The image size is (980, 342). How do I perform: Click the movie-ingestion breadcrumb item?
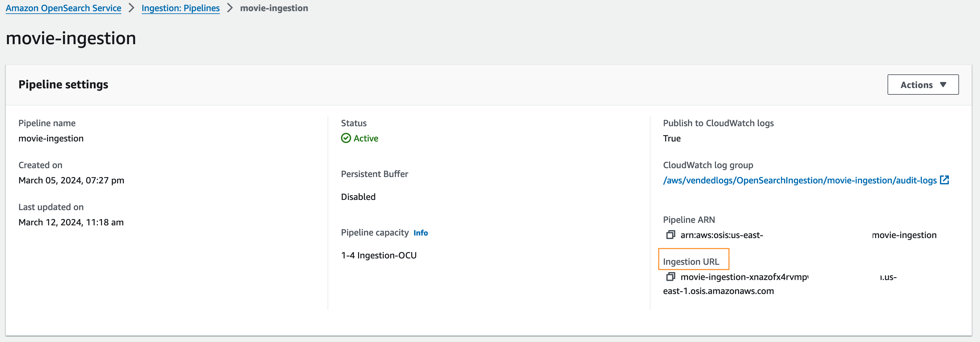click(274, 8)
